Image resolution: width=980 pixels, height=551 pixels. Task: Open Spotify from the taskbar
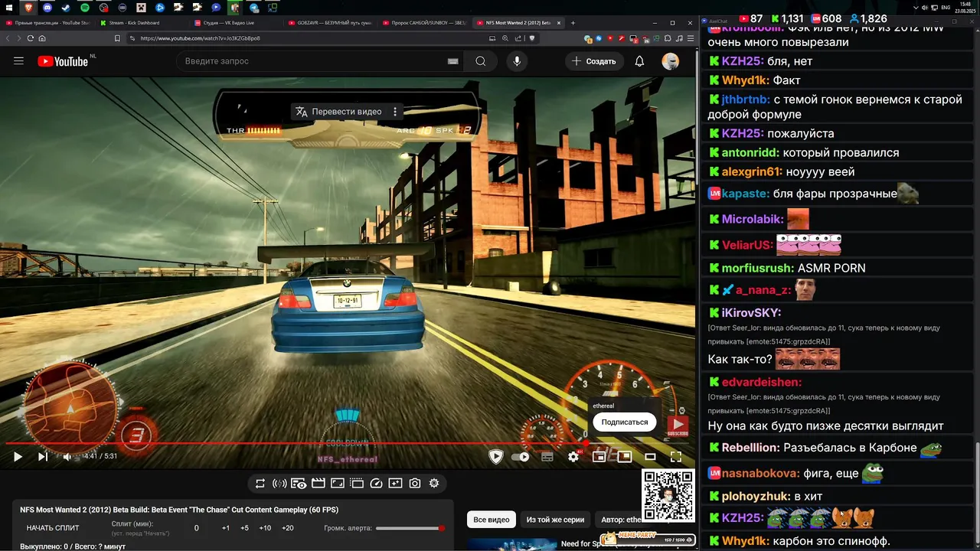(85, 7)
